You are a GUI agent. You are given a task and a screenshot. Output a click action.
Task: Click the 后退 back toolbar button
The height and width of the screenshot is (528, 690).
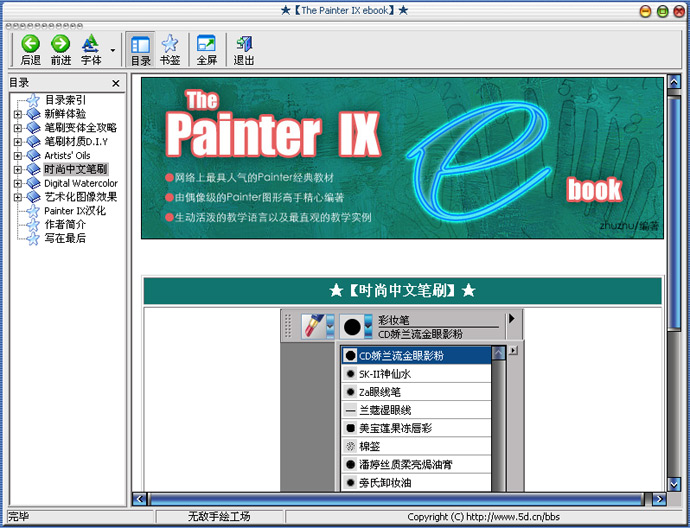(30, 50)
